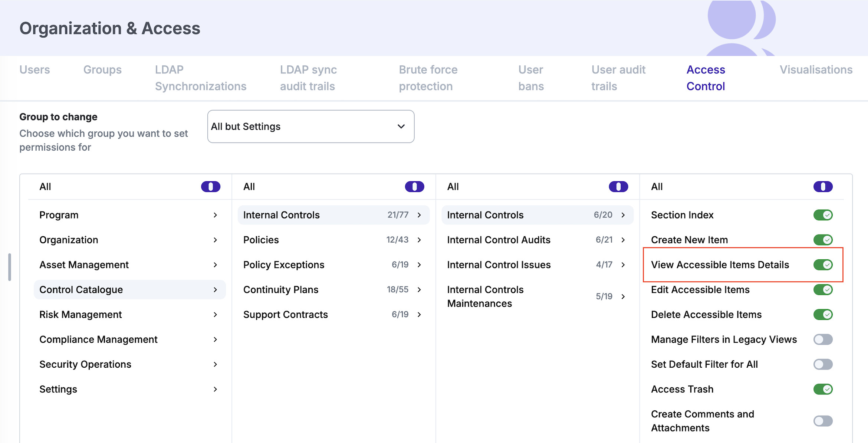Switch to the Groups tab
Screen dimensions: 868x443
coord(102,70)
